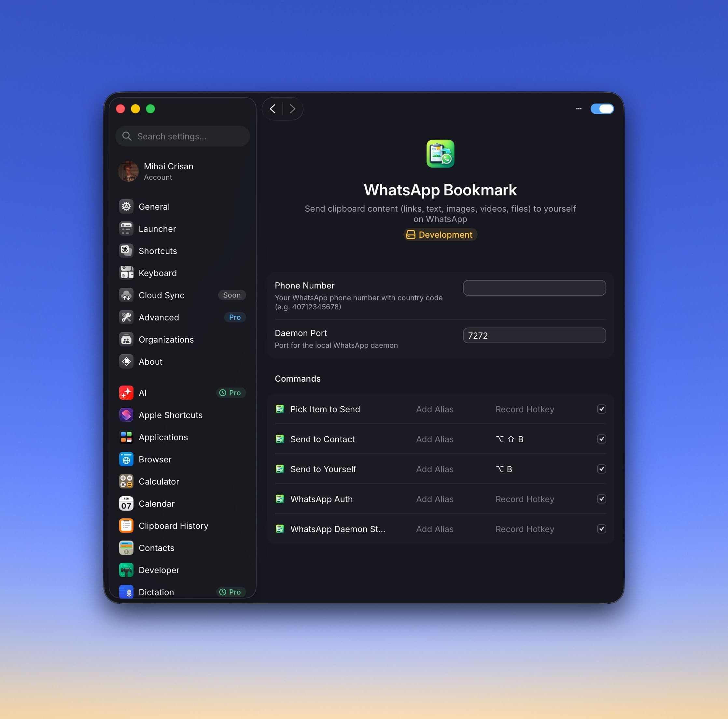Click the Pro badge beside Advanced

pos(235,317)
